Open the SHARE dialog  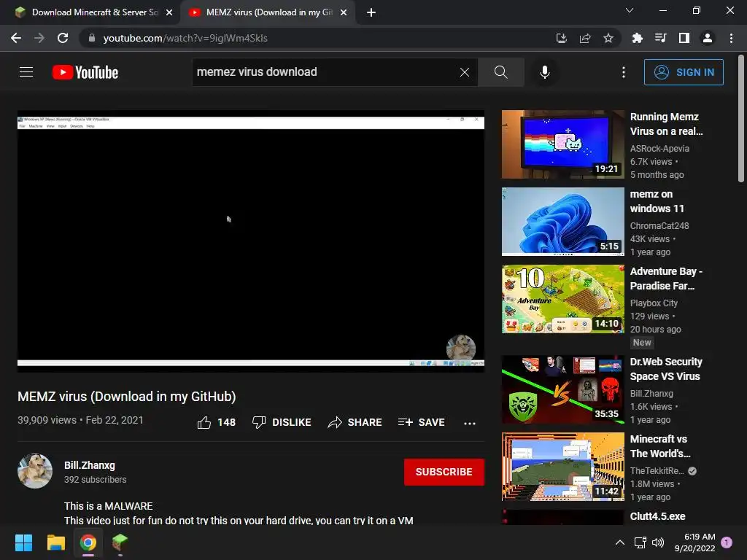click(x=355, y=422)
